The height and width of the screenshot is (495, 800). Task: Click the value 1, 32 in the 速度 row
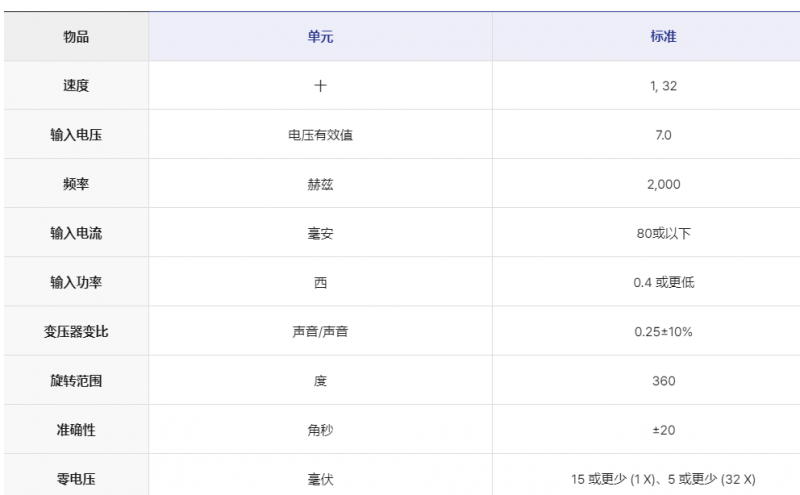(x=663, y=86)
